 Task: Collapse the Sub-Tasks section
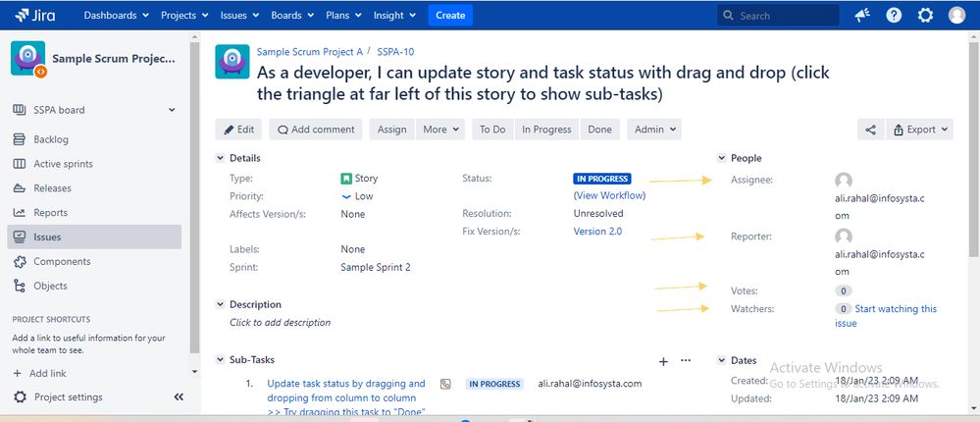(x=220, y=359)
